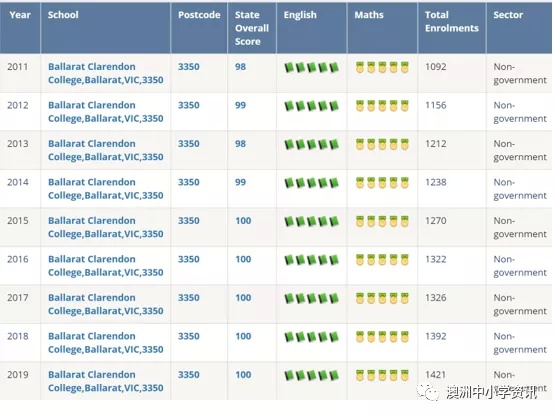Click Maths medal rating for 2011
The height and width of the screenshot is (417, 554).
(x=382, y=67)
